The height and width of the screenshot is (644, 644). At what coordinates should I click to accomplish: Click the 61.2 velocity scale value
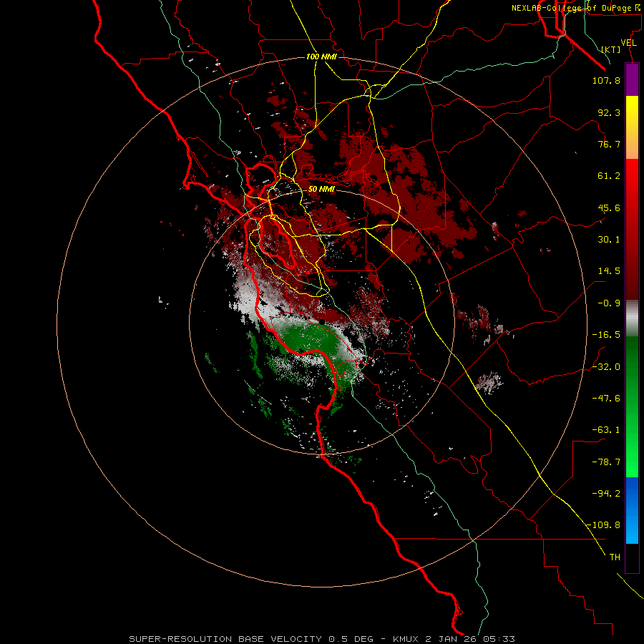click(x=609, y=176)
